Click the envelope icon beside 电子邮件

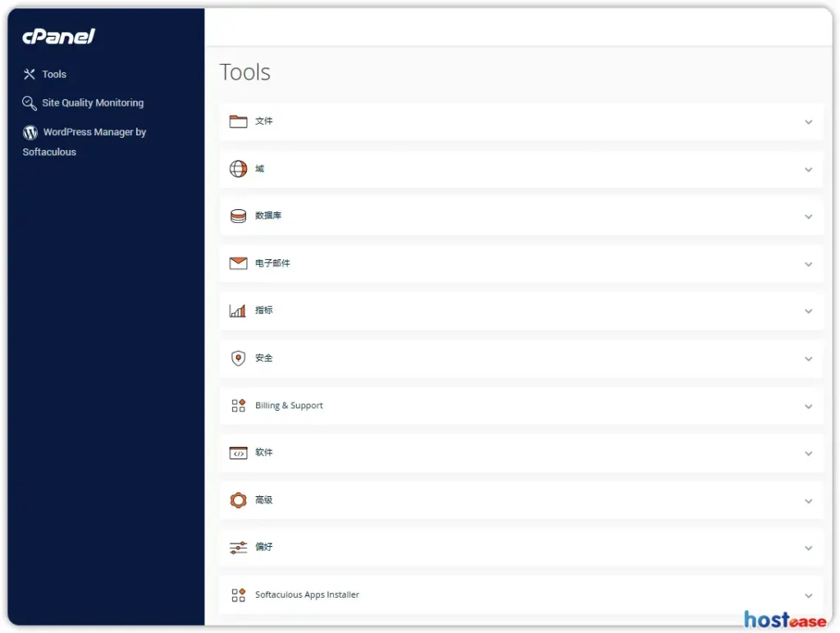coord(238,263)
